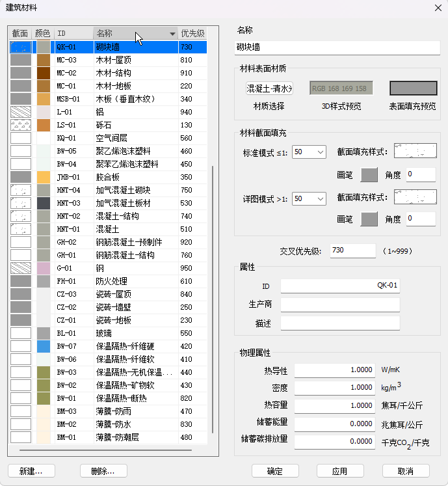The width and height of the screenshot is (448, 486).
Task: Select the standard mode 截面填充样式 pattern preview
Action: [415, 152]
